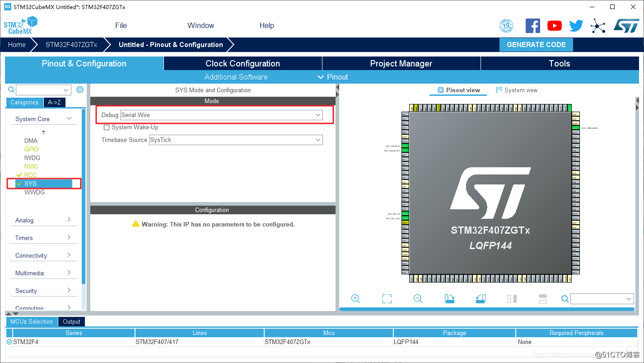Select GPIO in the System Core list

point(32,149)
